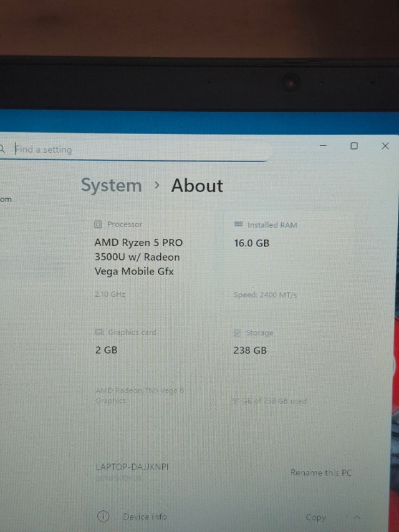Select the 238 GB storage value
The height and width of the screenshot is (532, 399).
250,351
